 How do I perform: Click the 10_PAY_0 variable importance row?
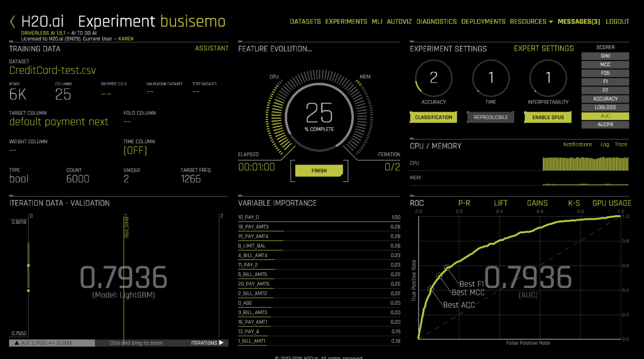click(x=319, y=218)
